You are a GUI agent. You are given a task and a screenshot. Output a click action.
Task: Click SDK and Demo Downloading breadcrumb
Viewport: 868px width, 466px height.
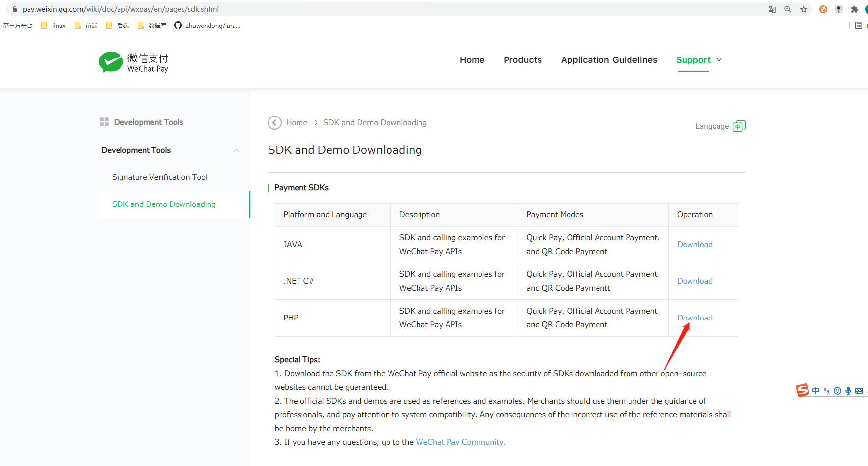tap(375, 122)
